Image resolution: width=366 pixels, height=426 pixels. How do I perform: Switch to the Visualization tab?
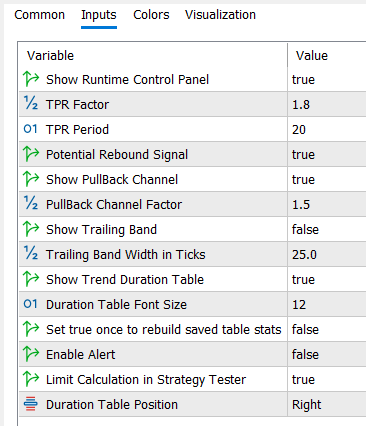pos(220,15)
